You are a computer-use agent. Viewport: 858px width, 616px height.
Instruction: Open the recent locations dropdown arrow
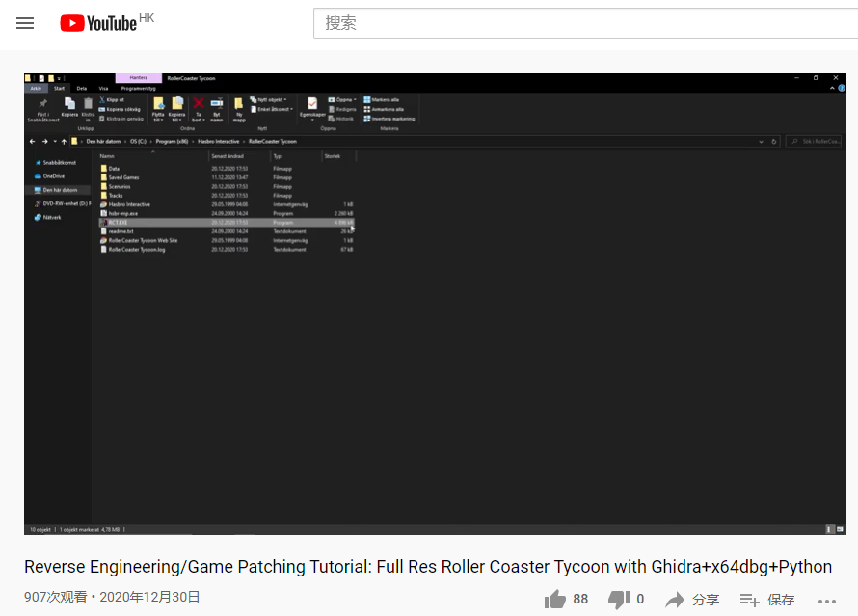55,141
